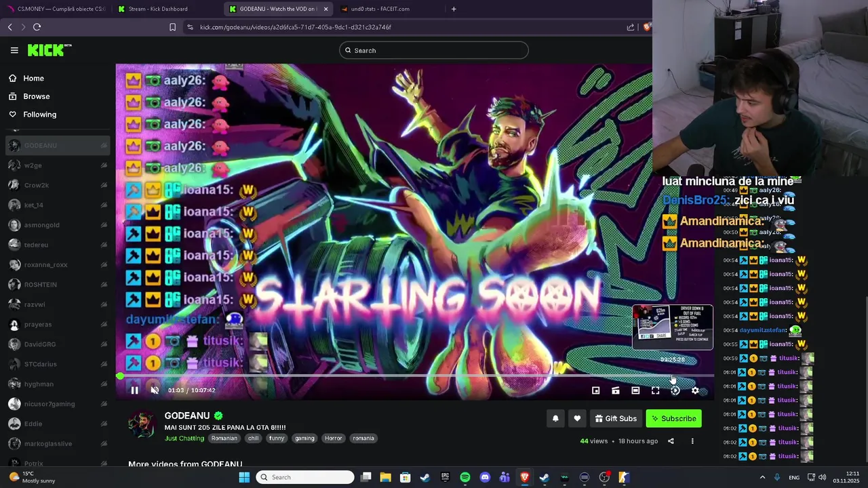Open prayeras channel from sidebar
This screenshot has height=488, width=868.
58,324
